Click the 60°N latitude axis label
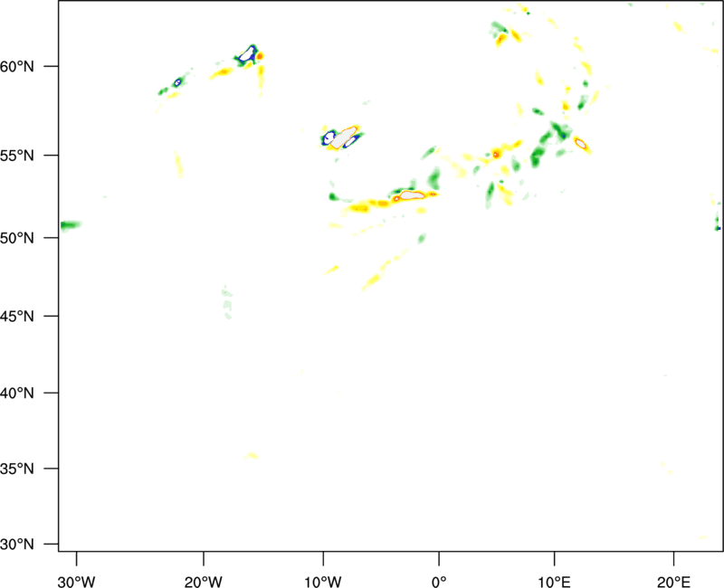This screenshot has width=724, height=588. 17,67
